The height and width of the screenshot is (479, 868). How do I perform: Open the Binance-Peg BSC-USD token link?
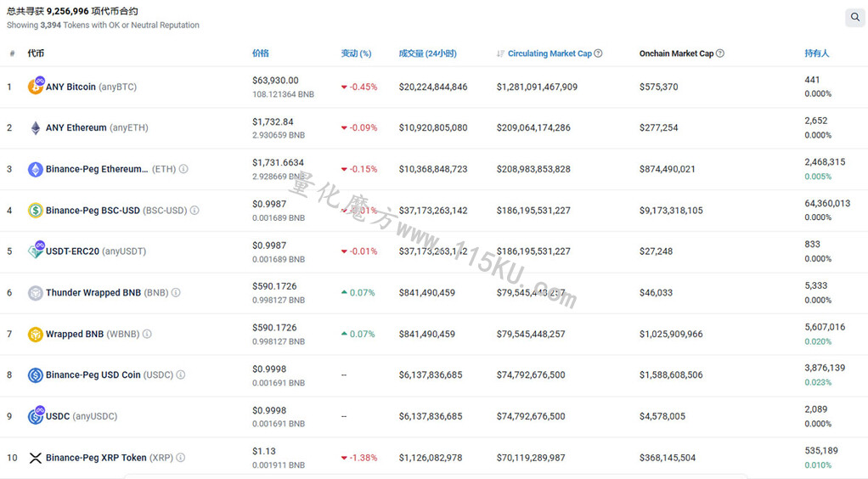tap(116, 211)
